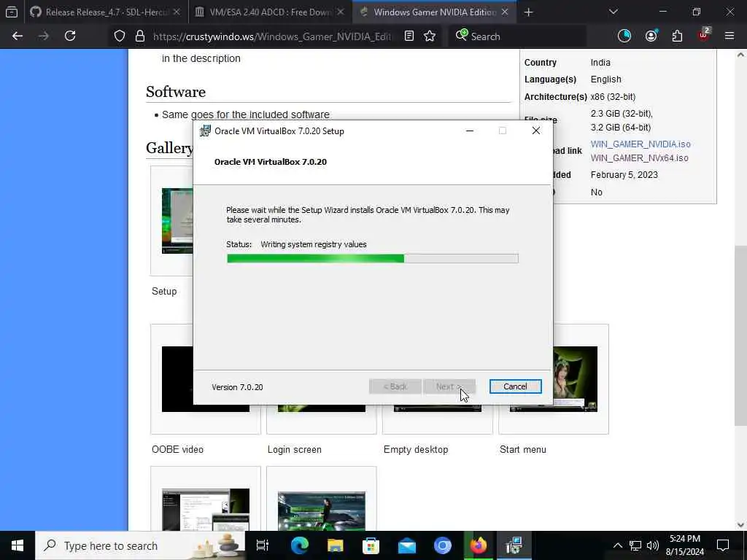This screenshot has width=747, height=560.
Task: Open the network status tray icon
Action: 635,545
